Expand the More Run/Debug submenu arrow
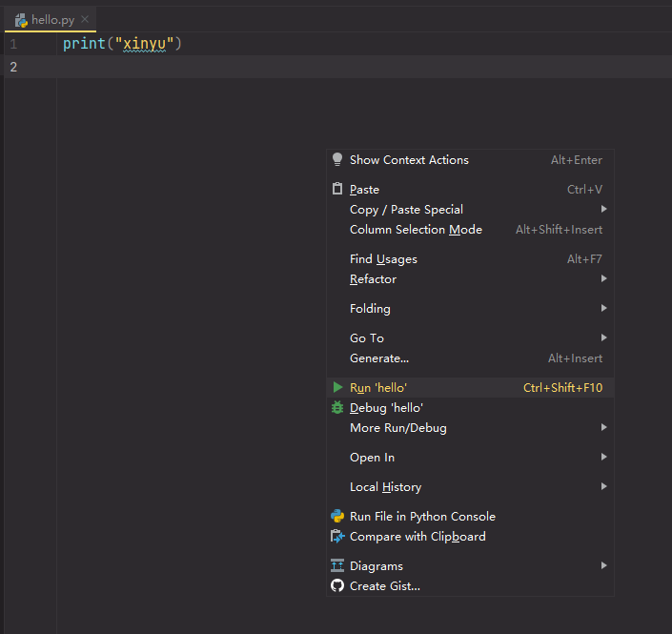Viewport: 672px width, 634px height. [x=604, y=427]
